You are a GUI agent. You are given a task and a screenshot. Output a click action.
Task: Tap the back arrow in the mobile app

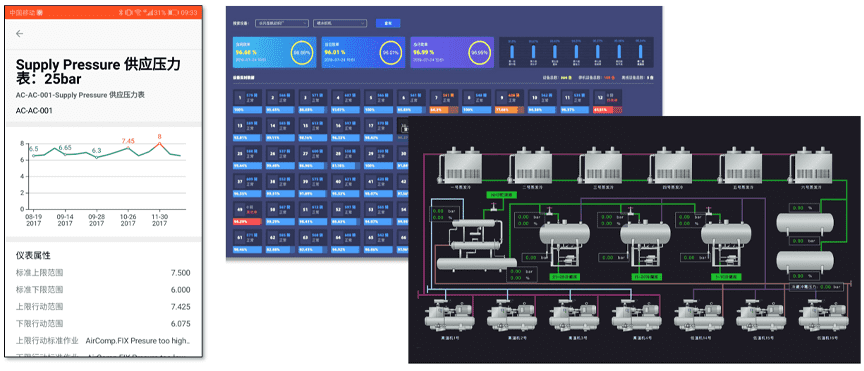pos(20,34)
